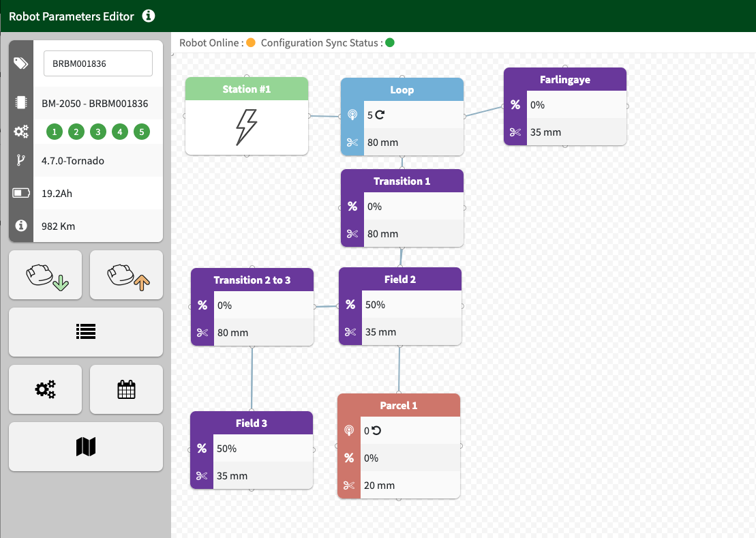Click the info icon beside Robot Parameters Editor
The height and width of the screenshot is (538, 756).
click(149, 16)
